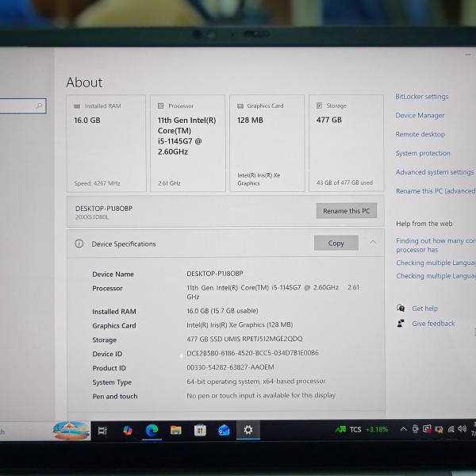Image resolution: width=476 pixels, height=476 pixels.
Task: Click the beach search highlight image
Action: tap(71, 430)
